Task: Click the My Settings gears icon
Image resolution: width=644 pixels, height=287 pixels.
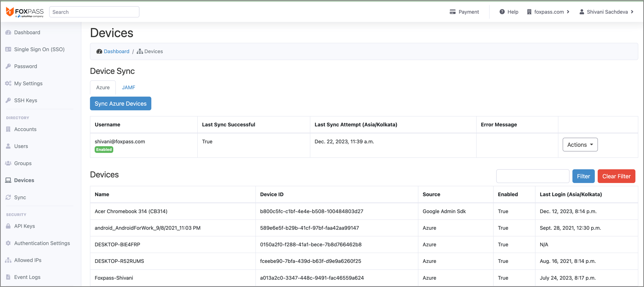Action: click(8, 83)
